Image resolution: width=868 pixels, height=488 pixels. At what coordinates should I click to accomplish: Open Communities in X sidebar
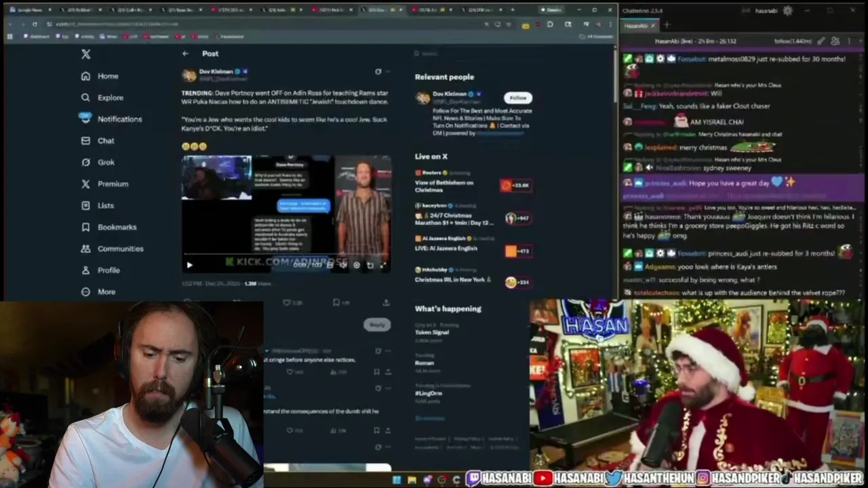tap(112, 249)
